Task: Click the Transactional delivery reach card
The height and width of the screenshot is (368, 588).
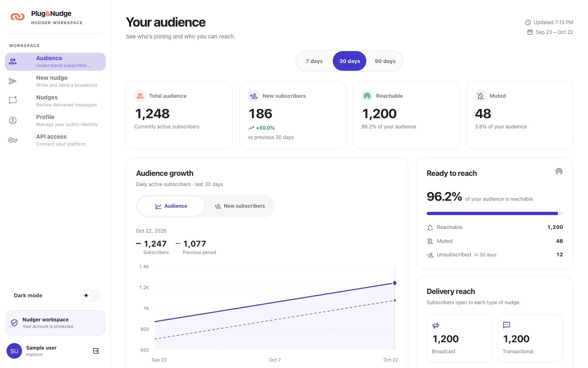Action: pyautogui.click(x=530, y=338)
